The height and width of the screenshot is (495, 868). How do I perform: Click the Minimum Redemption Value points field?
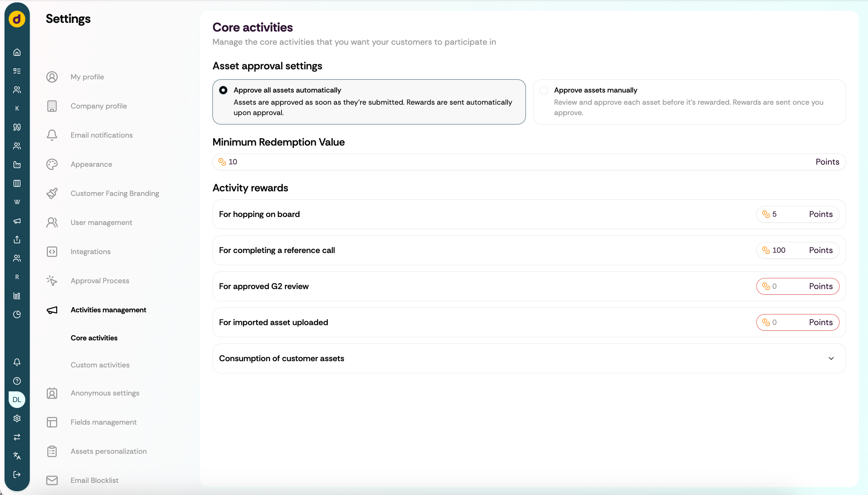(x=529, y=162)
